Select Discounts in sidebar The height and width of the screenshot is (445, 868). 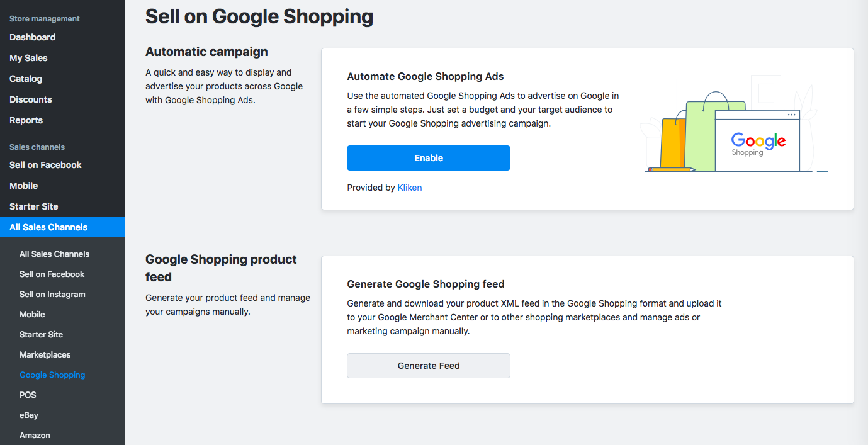31,99
